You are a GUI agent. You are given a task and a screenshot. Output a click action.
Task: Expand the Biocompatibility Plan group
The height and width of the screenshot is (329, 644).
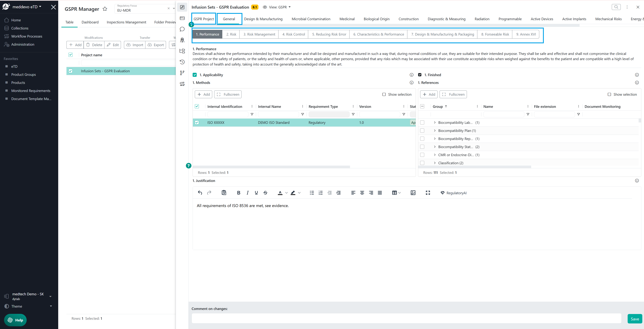[x=435, y=131]
